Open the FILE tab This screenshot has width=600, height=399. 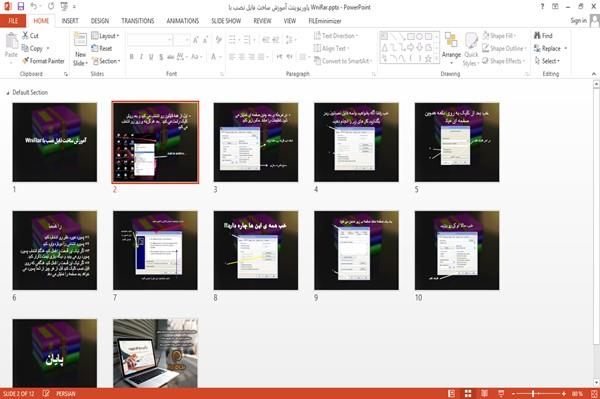[x=13, y=21]
